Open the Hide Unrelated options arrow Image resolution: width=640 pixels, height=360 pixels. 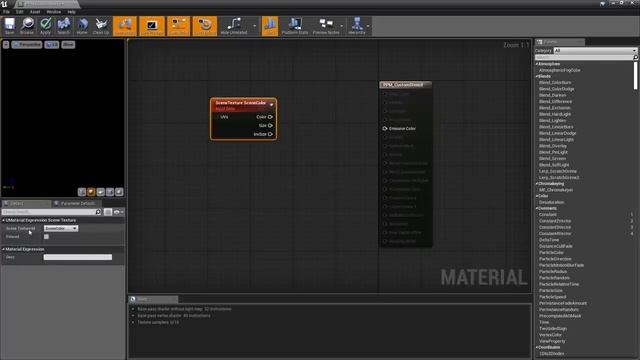coord(255,26)
